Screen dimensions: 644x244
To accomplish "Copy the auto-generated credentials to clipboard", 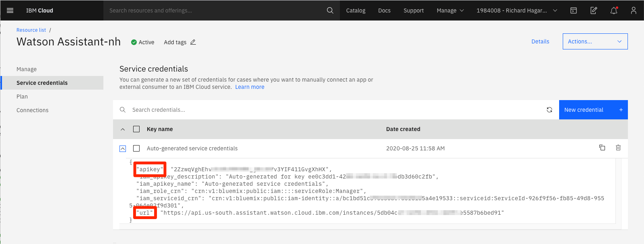I will [x=602, y=148].
